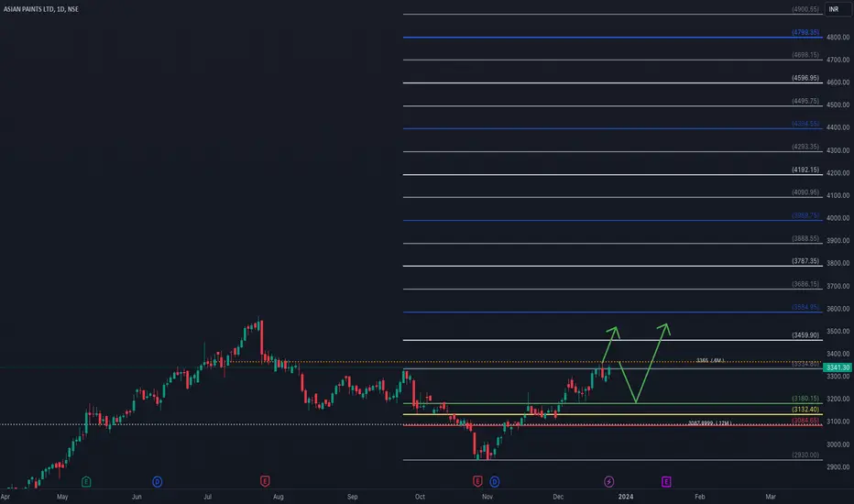Select the green level label (3180.15)
The height and width of the screenshot is (504, 854).
click(x=805, y=399)
